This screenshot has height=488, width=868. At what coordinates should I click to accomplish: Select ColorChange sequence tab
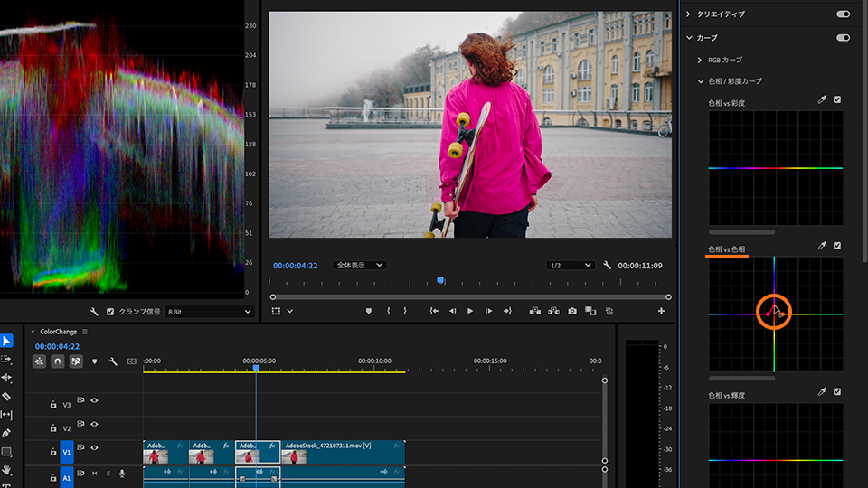pos(58,332)
